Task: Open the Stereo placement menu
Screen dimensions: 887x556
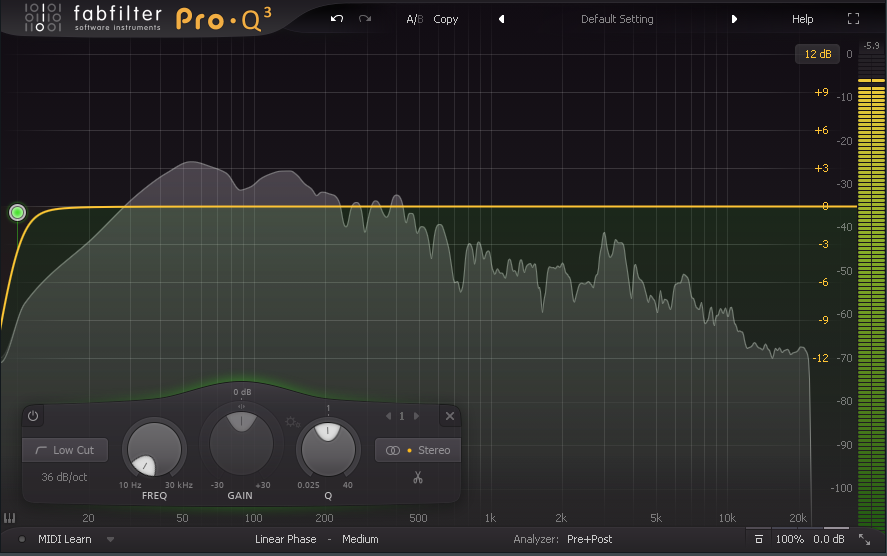Action: click(x=418, y=450)
